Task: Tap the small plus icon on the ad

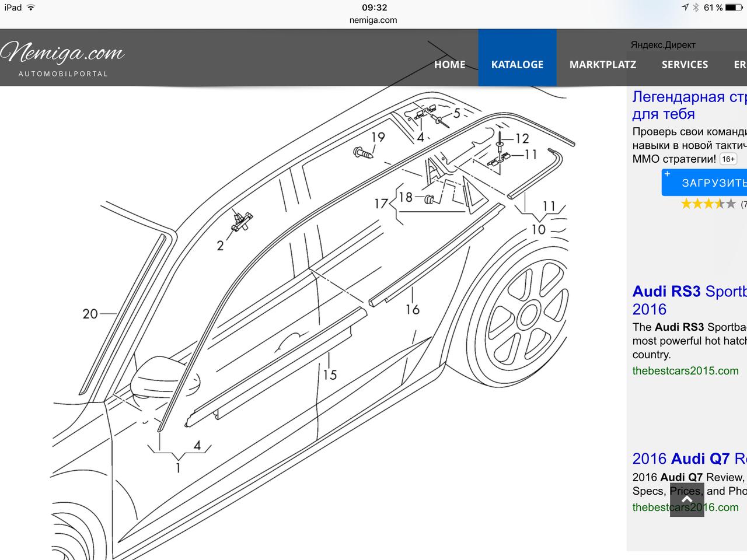Action: point(668,174)
